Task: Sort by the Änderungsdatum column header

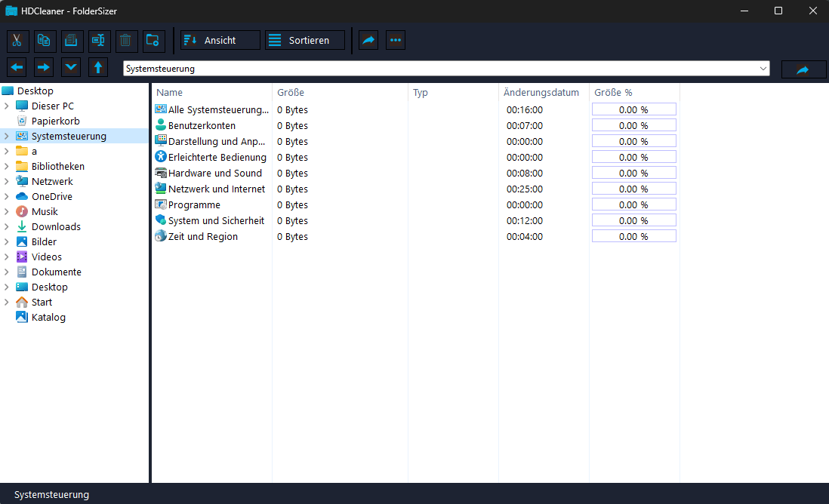Action: tap(541, 93)
